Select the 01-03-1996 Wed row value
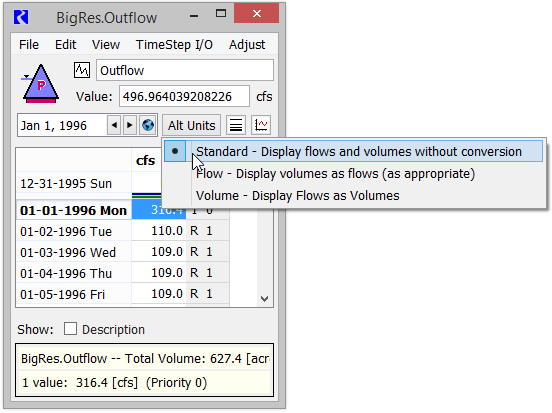Screen dimensions: 552x413 159,252
